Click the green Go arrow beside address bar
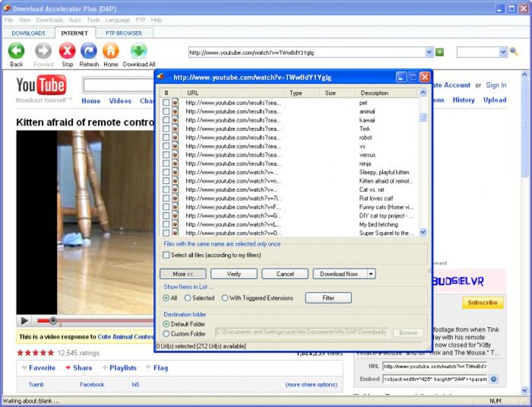 coord(440,52)
